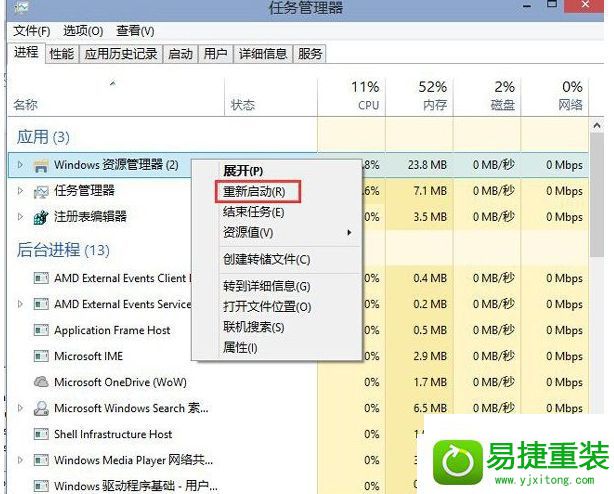Open the 资源值(V) submenu arrow
This screenshot has height=494, width=614.
(x=349, y=233)
